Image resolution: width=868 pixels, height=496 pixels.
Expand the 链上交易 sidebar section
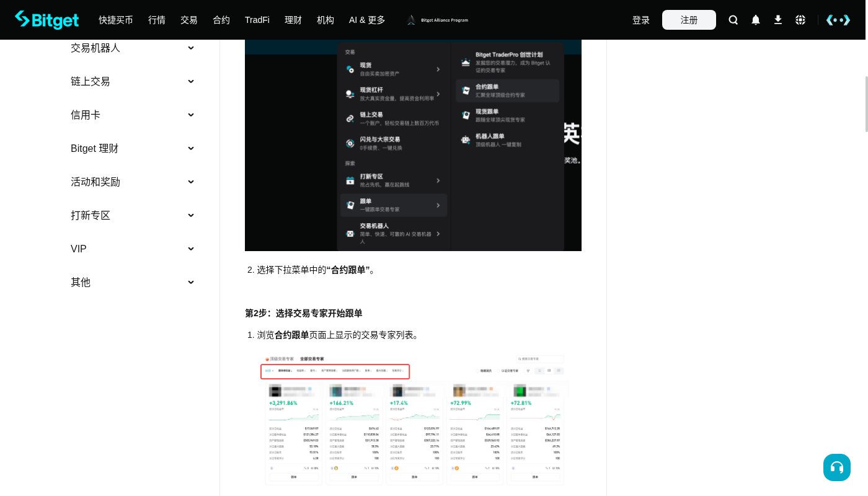click(191, 81)
